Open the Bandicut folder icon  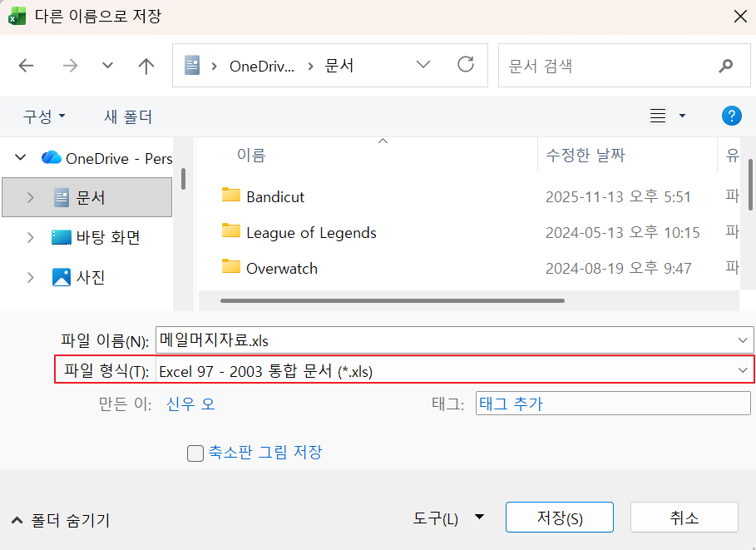click(x=231, y=197)
